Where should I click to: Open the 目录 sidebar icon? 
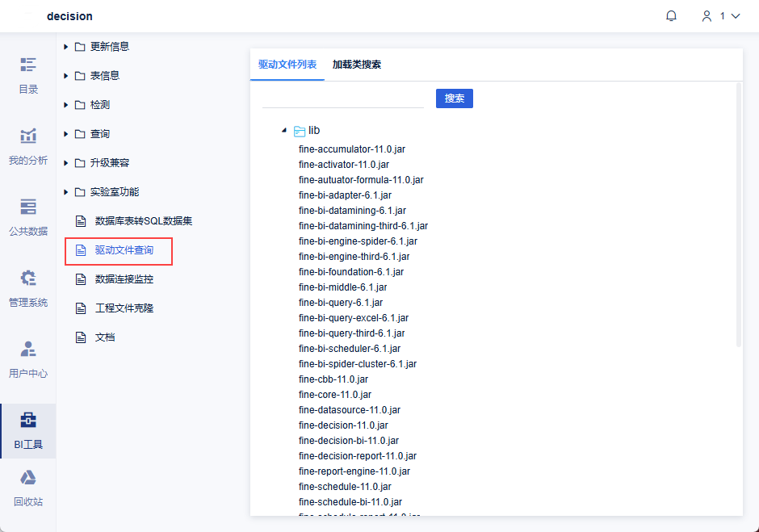point(28,65)
